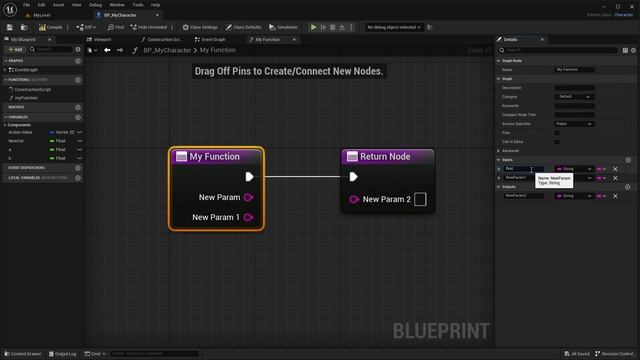Add local variable with plus icon
The image size is (640, 360).
tap(78, 178)
